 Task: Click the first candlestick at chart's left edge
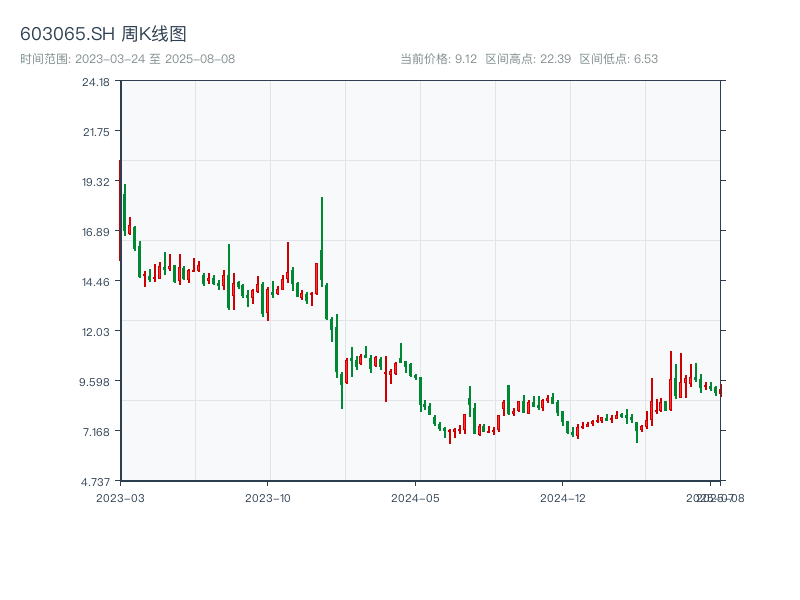pos(120,210)
